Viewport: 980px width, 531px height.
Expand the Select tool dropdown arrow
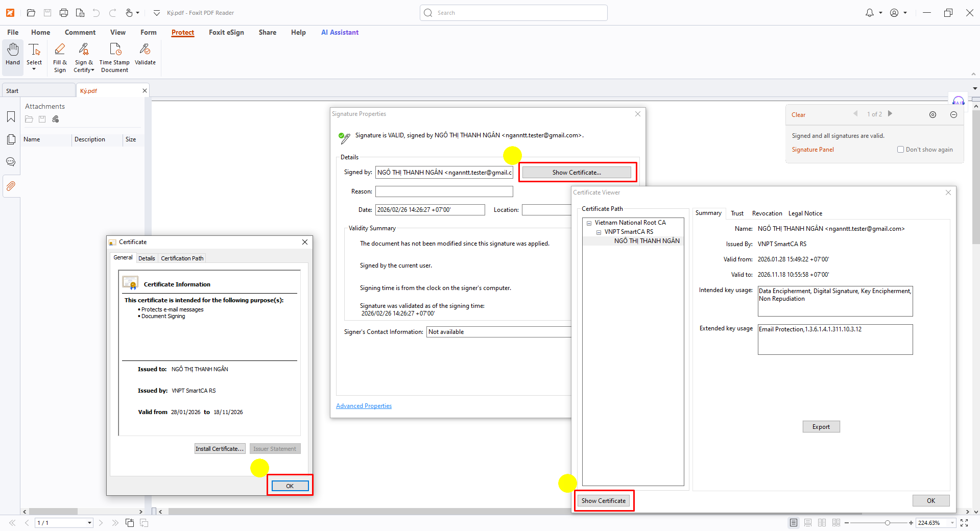[34, 69]
